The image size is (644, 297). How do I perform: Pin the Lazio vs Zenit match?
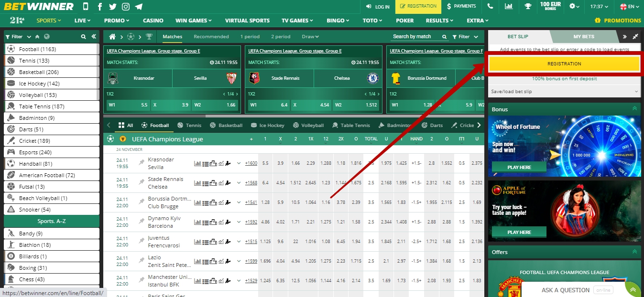click(x=142, y=261)
